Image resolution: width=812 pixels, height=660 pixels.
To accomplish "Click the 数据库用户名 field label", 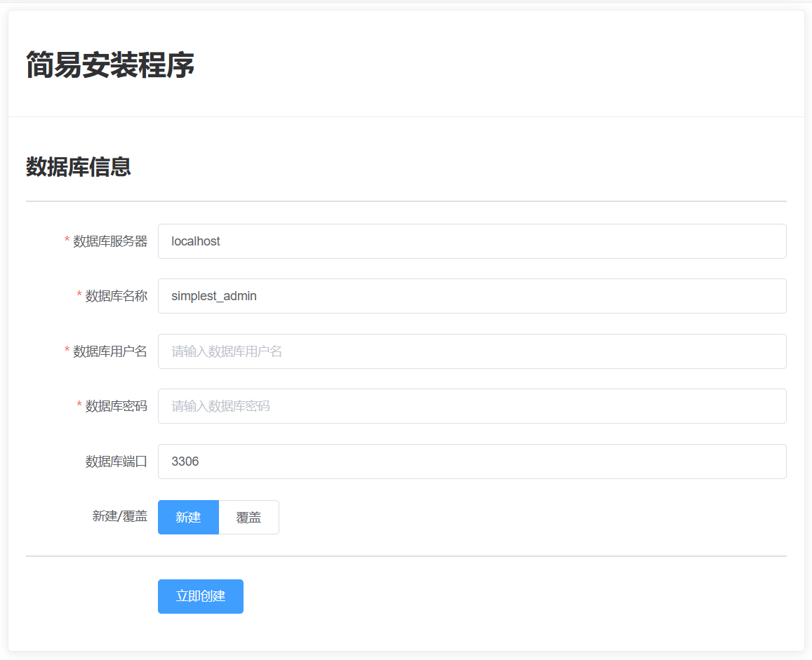I will [x=110, y=351].
